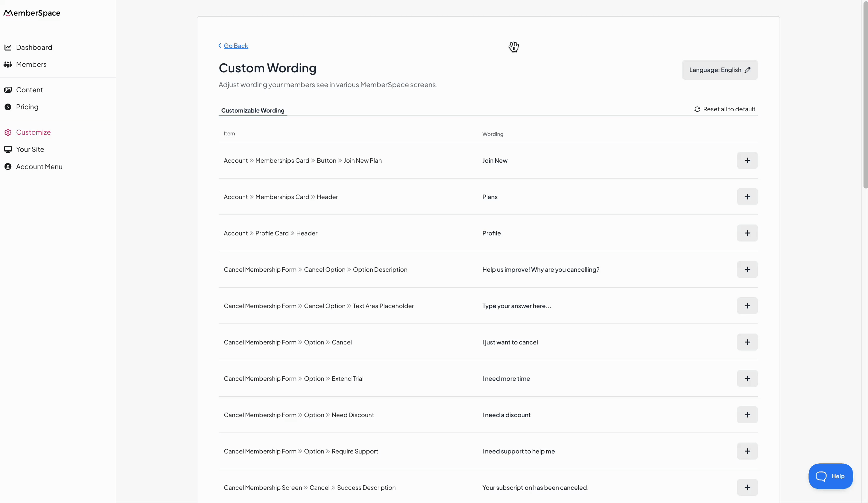868x503 pixels.
Task: Click 'Your subscription has been canceled.' text
Action: pyautogui.click(x=535, y=488)
